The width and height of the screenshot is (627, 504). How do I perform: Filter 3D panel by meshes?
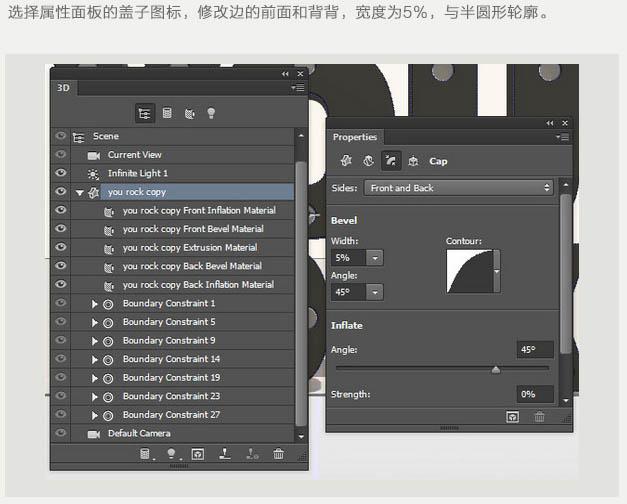(x=167, y=114)
